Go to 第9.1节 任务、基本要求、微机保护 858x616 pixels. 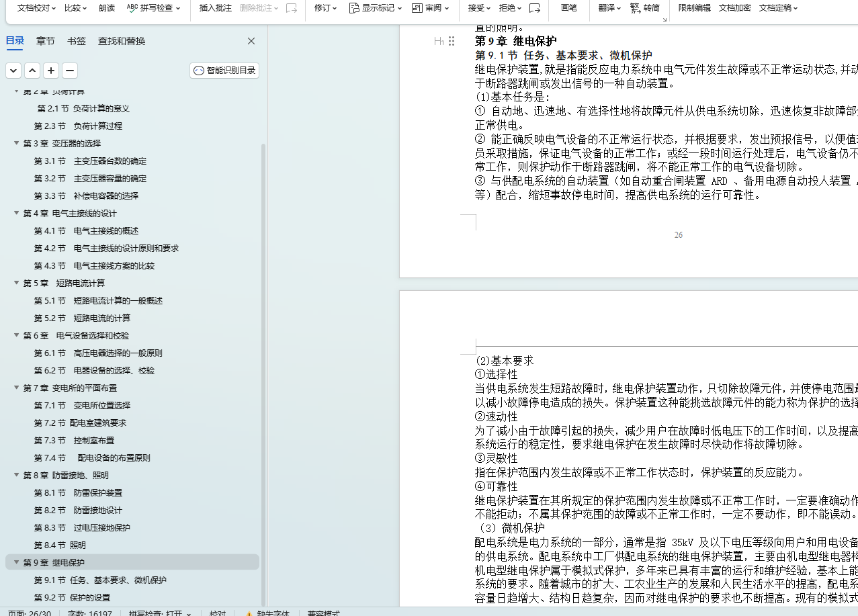pyautogui.click(x=100, y=580)
